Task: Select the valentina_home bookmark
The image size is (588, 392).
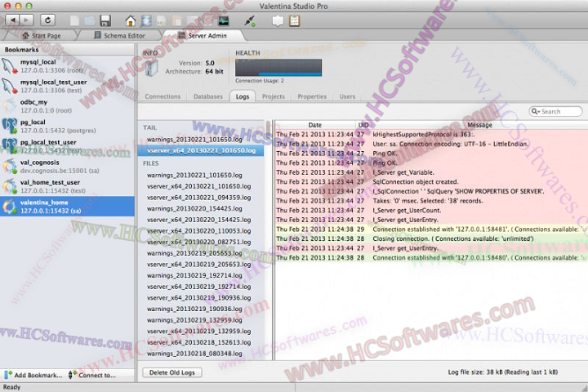Action: click(x=67, y=207)
